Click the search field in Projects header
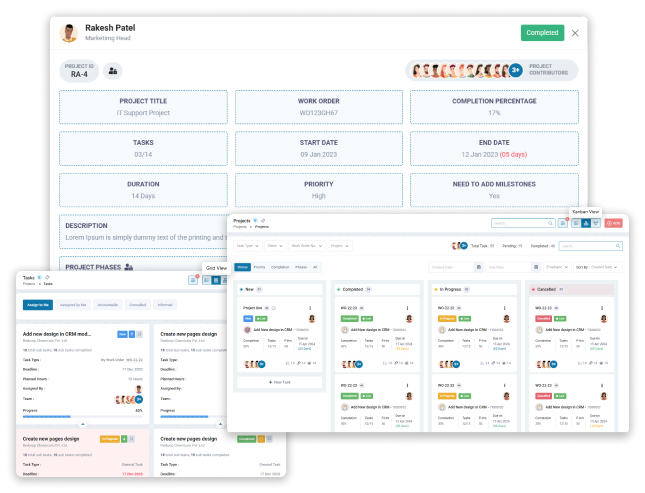Screen dimensions: 645x493 [522, 223]
